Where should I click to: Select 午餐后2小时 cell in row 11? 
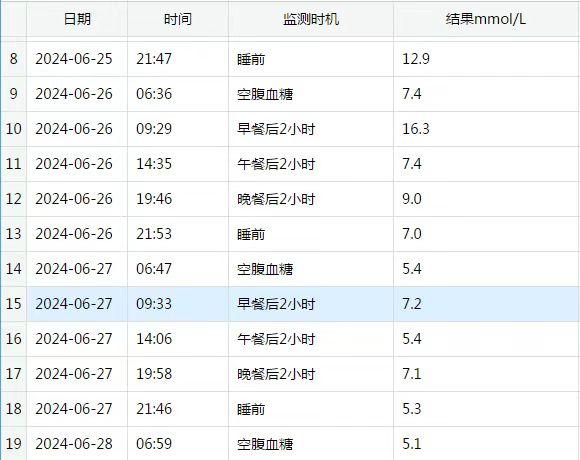311,164
